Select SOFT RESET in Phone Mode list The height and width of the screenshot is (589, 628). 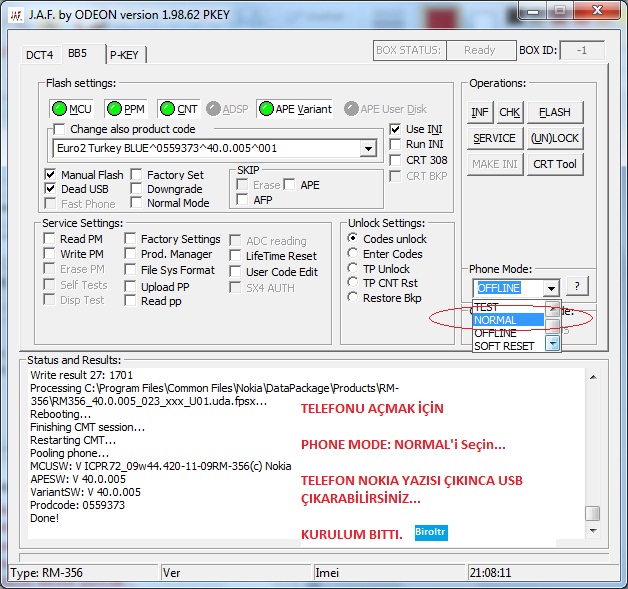click(x=509, y=346)
